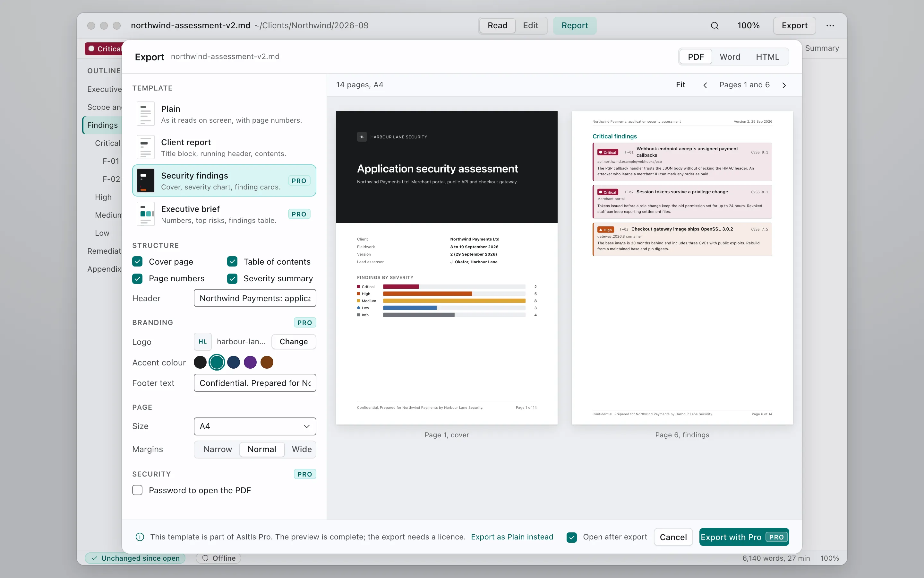Click Change next to the logo file
Screen dimensions: 924x578
pyautogui.click(x=294, y=342)
